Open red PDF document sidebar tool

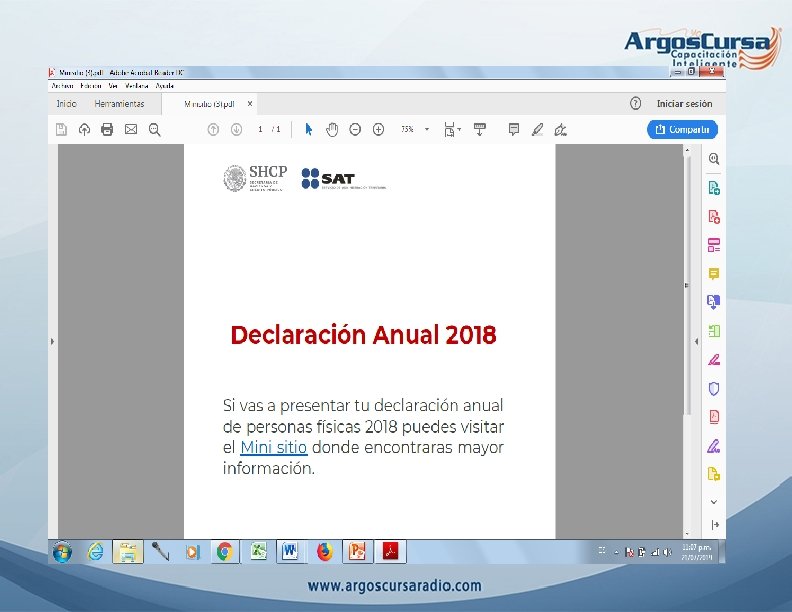[x=714, y=417]
